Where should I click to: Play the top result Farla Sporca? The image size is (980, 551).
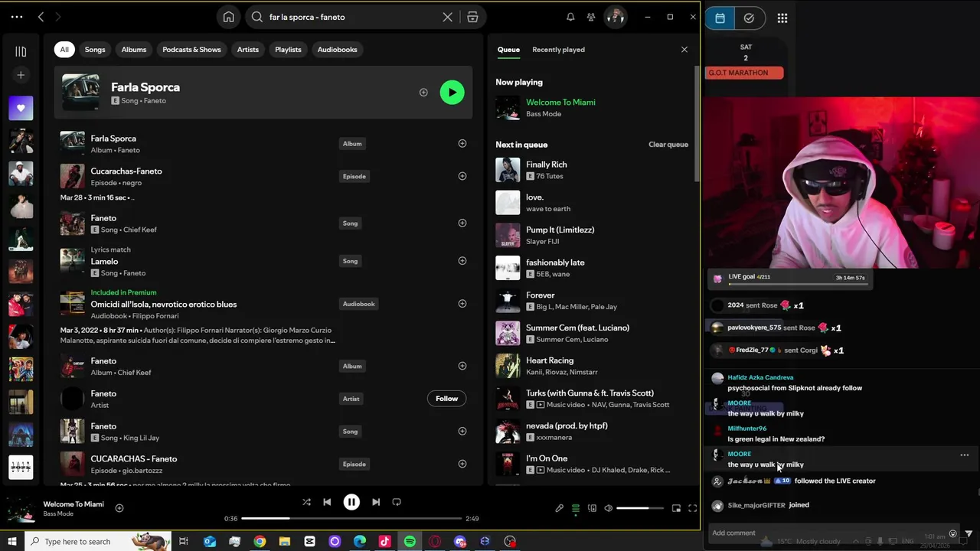(x=452, y=93)
